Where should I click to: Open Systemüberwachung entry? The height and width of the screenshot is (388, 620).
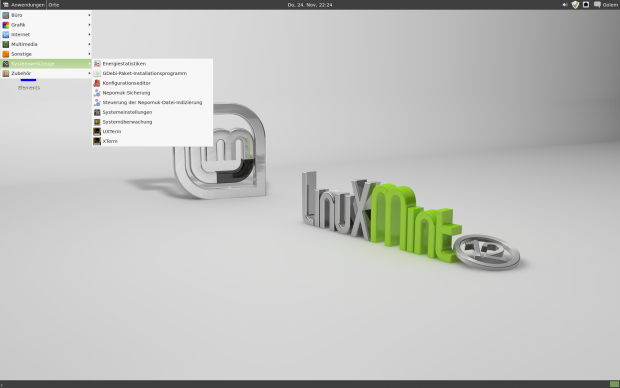coord(152,122)
